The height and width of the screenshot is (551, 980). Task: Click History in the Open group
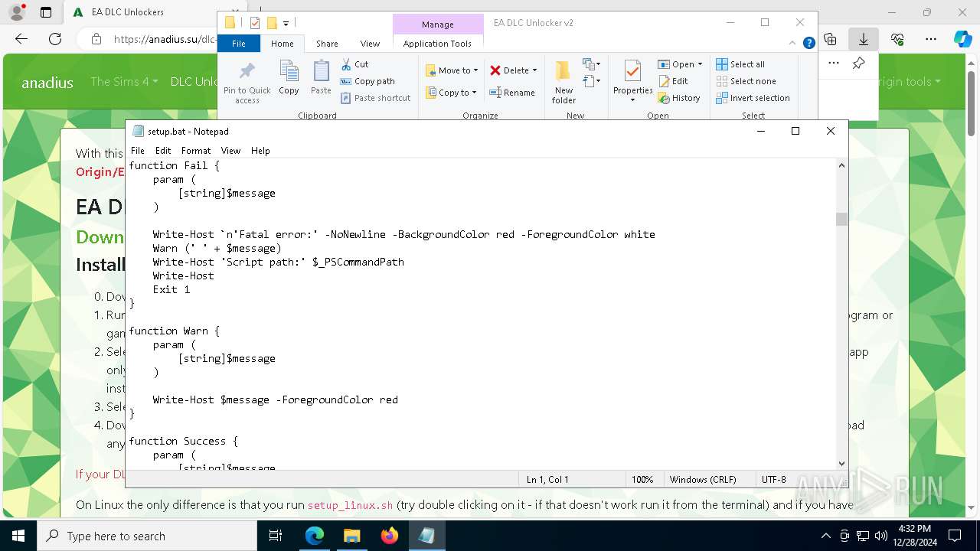pos(679,98)
